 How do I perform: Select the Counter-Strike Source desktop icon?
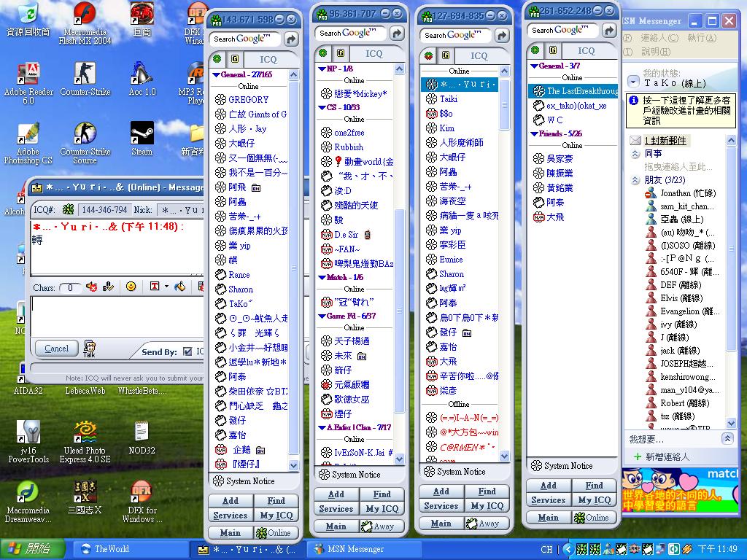[85, 143]
